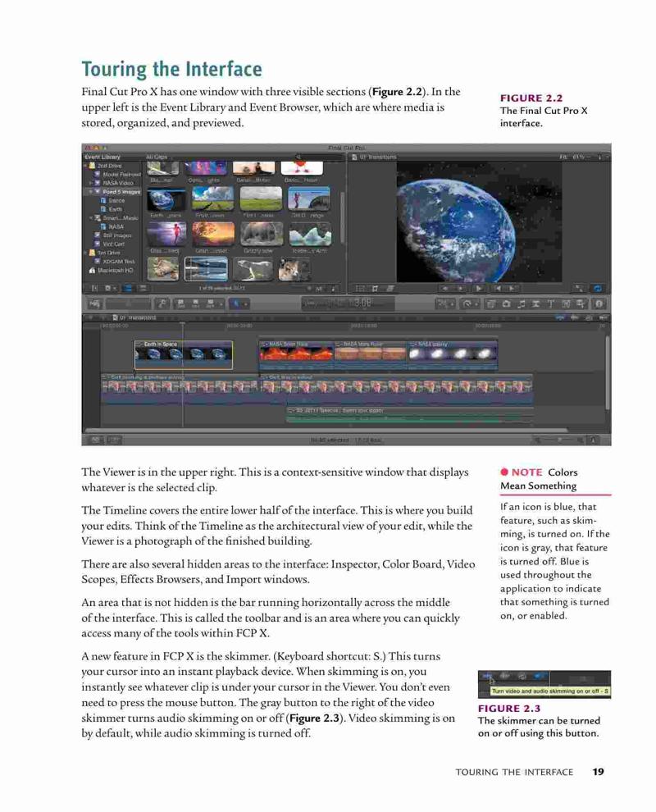Choose the Select arrow tool in toolbar

[235, 304]
